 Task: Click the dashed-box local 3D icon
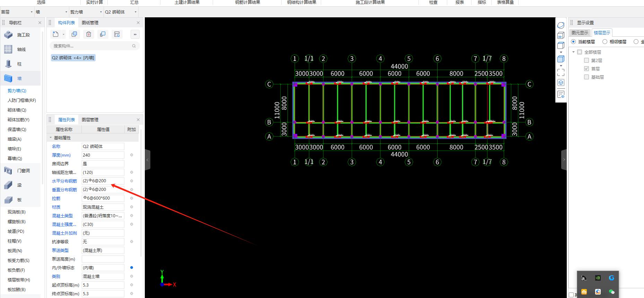tap(561, 82)
